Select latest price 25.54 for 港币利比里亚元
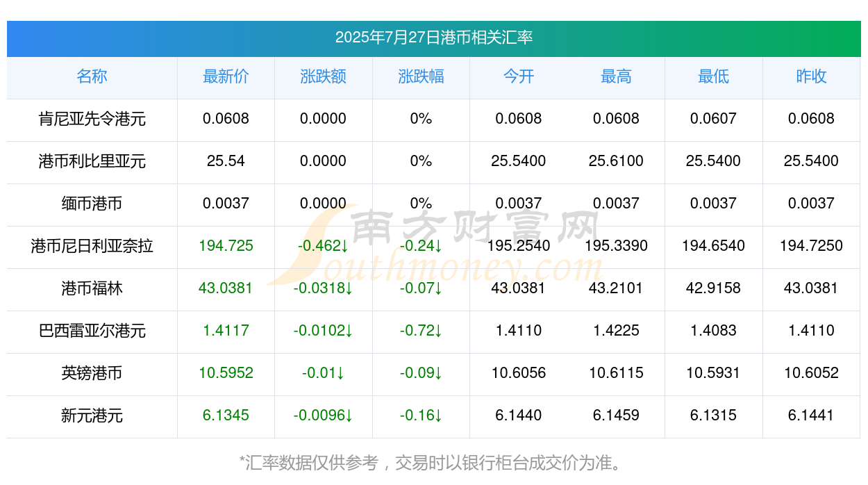Screen dimensions: 868x485 [226, 161]
